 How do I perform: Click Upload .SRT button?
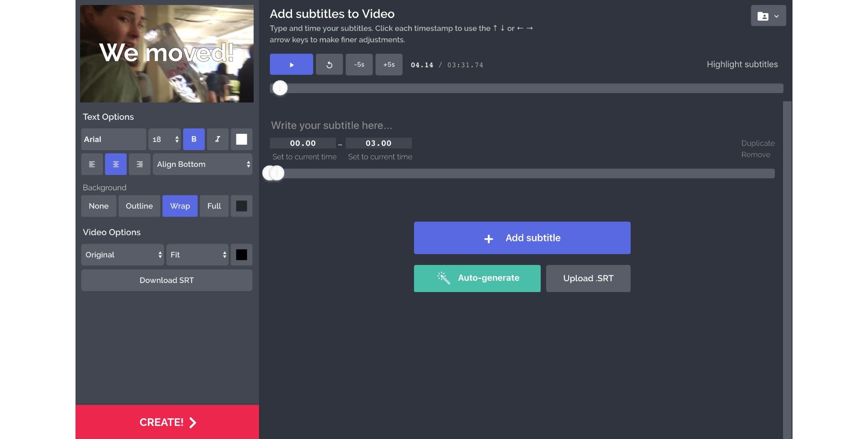point(588,279)
